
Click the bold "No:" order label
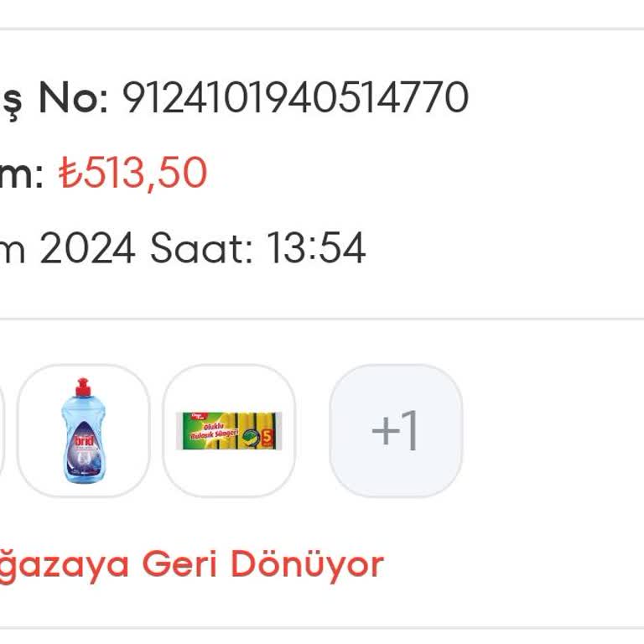point(74,98)
